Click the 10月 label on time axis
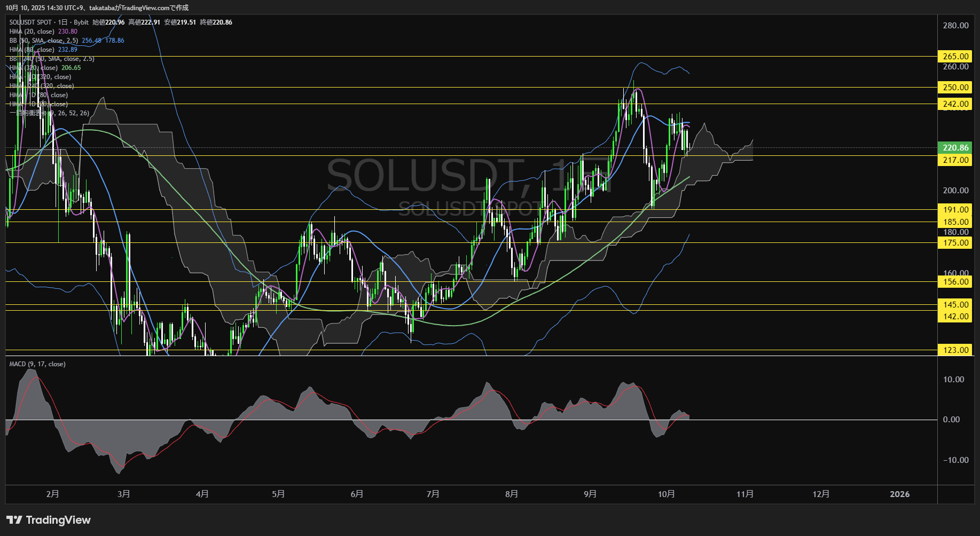This screenshot has height=536, width=980. tap(666, 494)
